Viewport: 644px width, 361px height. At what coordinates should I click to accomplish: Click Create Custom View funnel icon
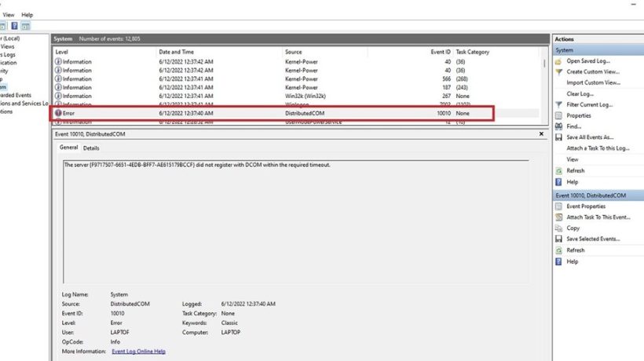pyautogui.click(x=558, y=71)
